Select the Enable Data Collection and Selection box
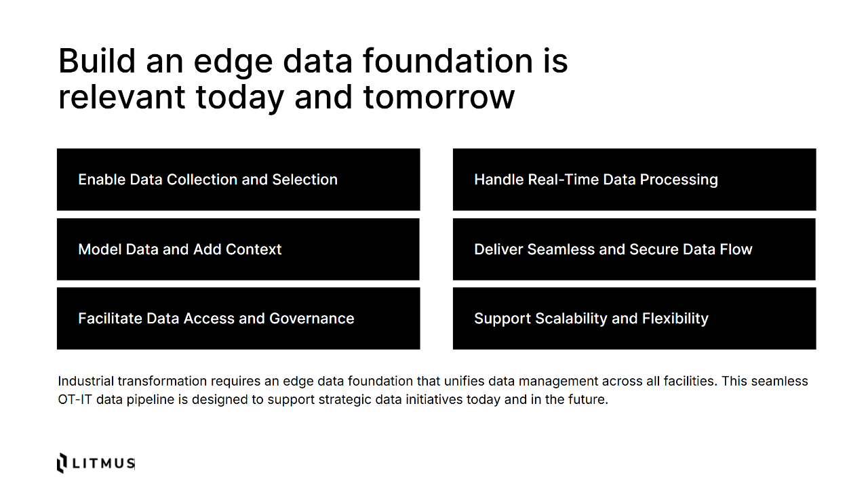Screen dimensions: 868x488 (x=238, y=180)
